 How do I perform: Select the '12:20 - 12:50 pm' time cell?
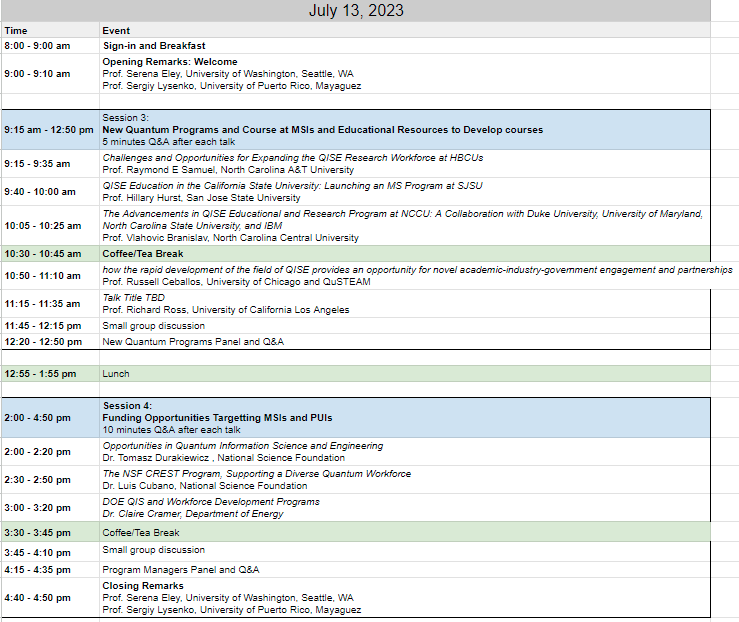(50, 342)
